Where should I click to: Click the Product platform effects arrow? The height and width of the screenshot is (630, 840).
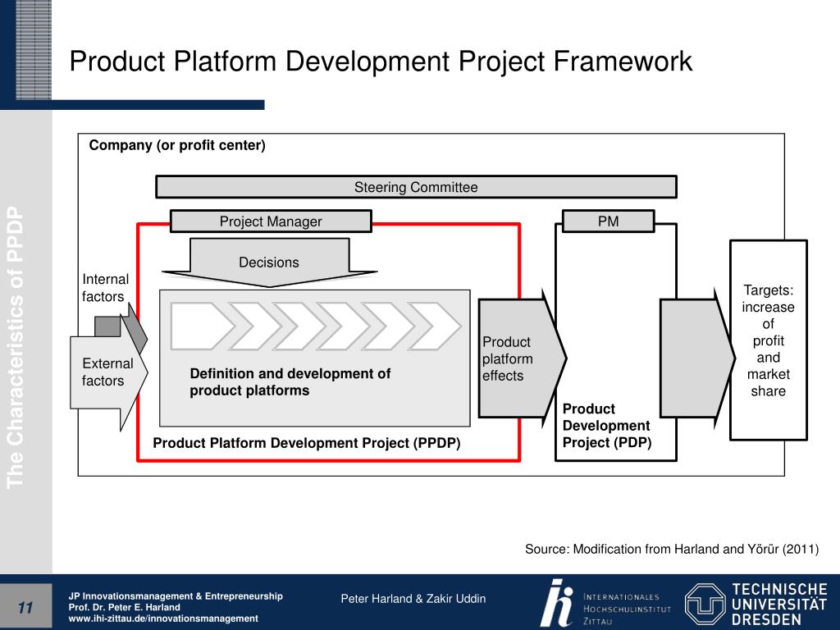click(522, 358)
